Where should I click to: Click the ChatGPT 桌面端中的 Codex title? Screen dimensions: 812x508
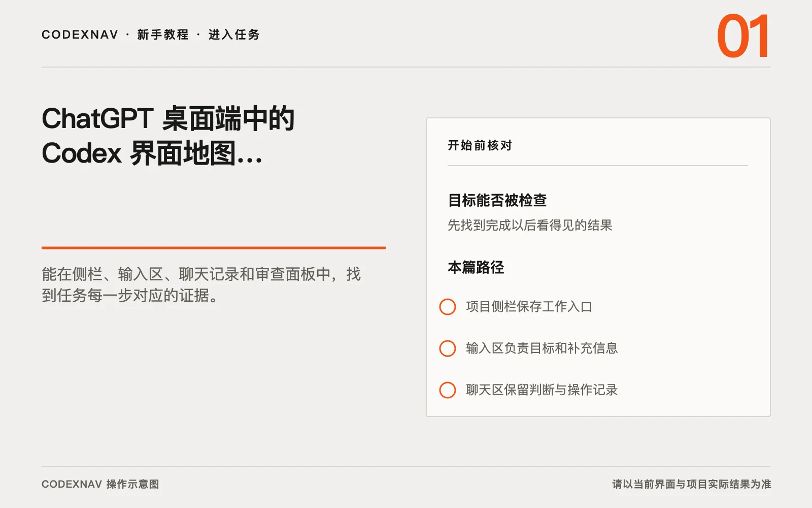click(x=168, y=136)
